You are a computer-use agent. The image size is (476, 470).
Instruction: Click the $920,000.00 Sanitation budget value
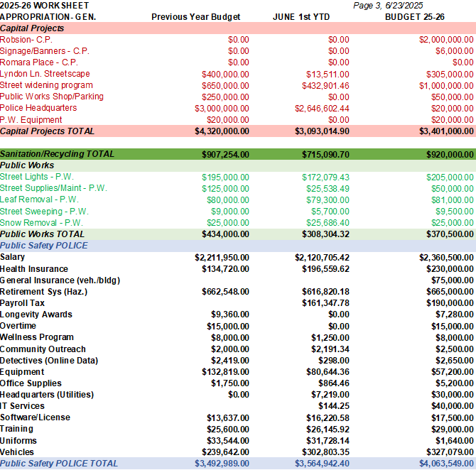450,155
